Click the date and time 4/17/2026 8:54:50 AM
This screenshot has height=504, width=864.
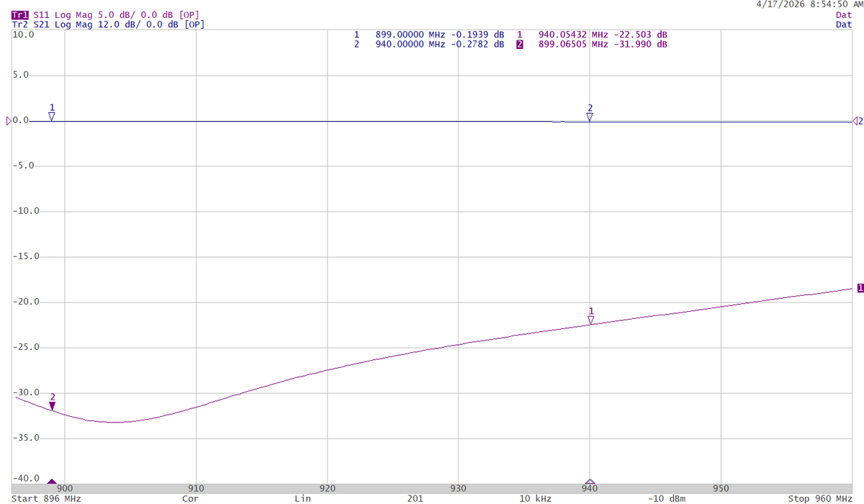[x=809, y=4]
